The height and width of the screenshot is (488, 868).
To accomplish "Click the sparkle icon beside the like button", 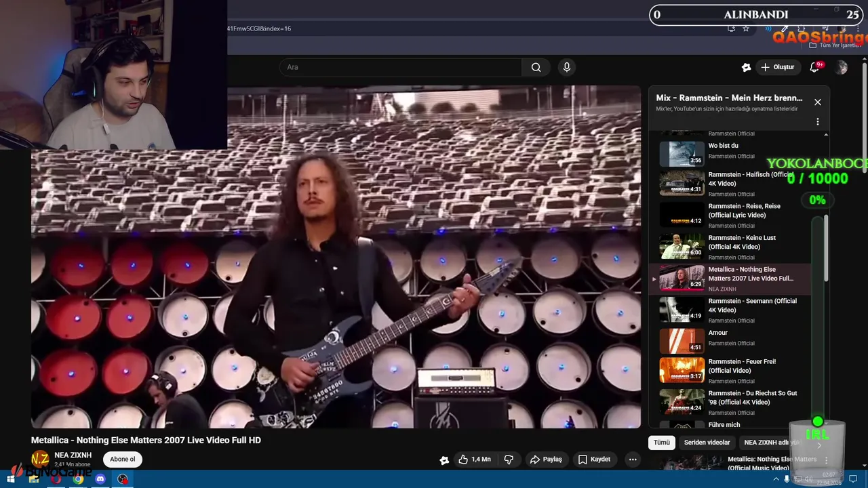I will coord(444,460).
